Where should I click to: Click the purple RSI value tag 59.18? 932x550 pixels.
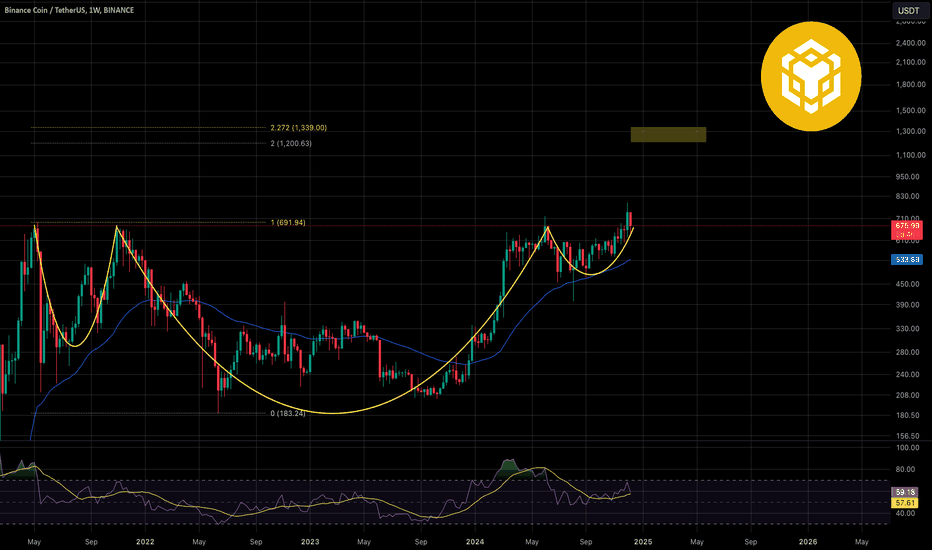click(x=905, y=492)
